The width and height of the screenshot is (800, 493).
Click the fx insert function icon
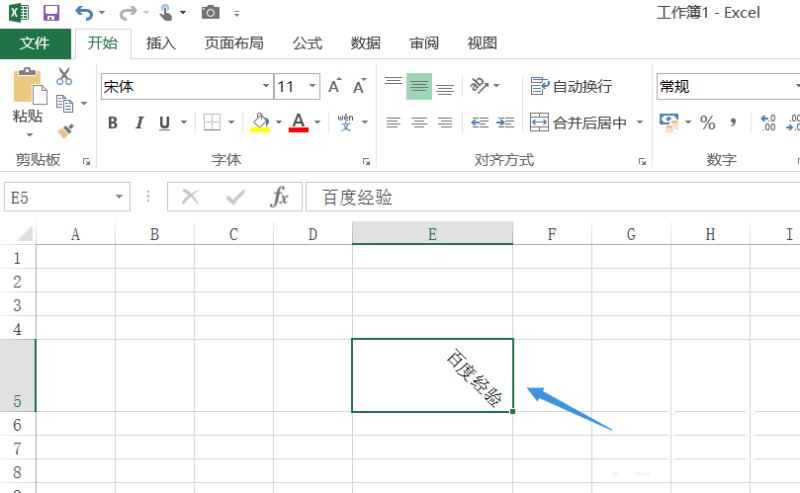point(279,196)
